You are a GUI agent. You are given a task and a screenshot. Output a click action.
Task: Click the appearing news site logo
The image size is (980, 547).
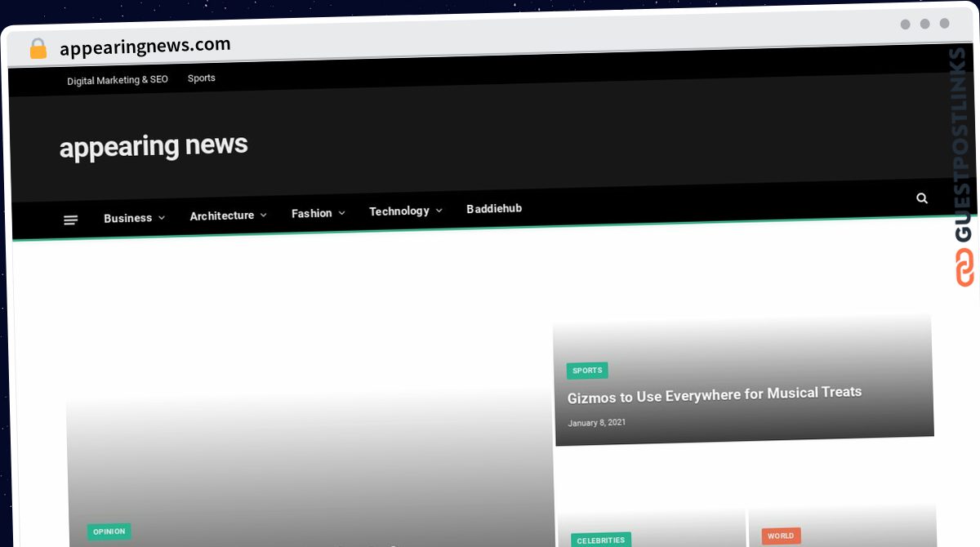(154, 146)
